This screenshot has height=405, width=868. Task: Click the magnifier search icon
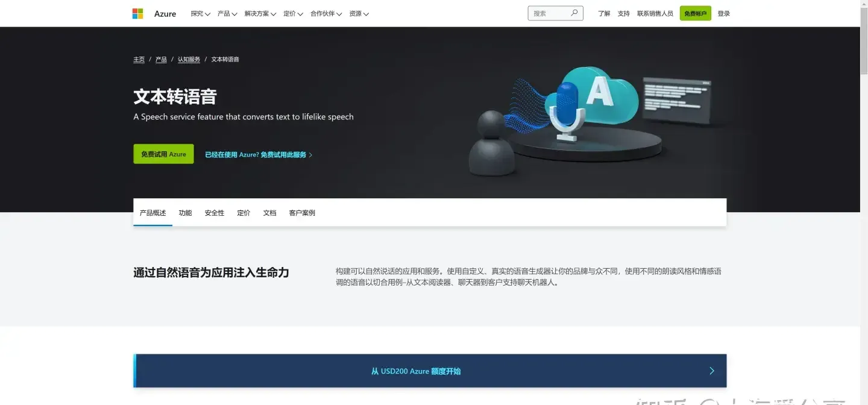[574, 13]
